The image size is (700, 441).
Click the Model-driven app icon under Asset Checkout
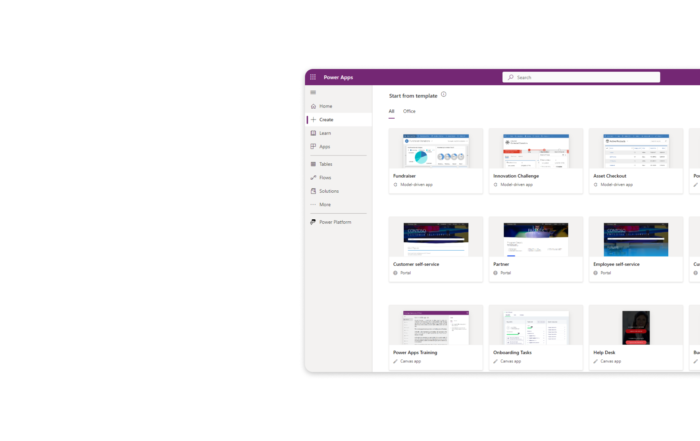(x=596, y=185)
